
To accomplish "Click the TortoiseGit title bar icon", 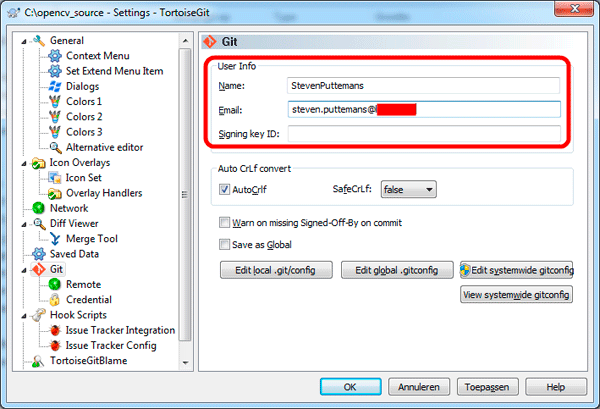I will pyautogui.click(x=14, y=13).
